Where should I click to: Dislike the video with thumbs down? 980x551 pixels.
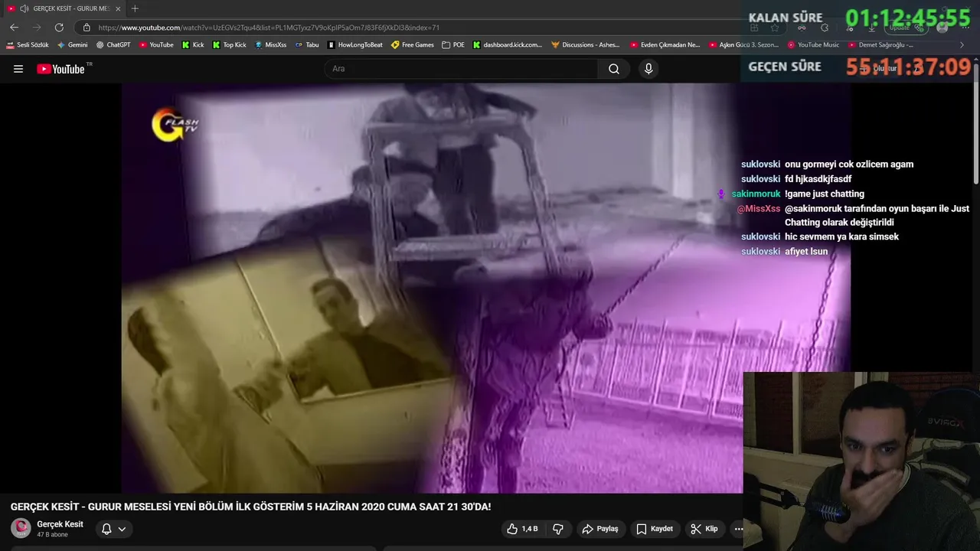558,529
